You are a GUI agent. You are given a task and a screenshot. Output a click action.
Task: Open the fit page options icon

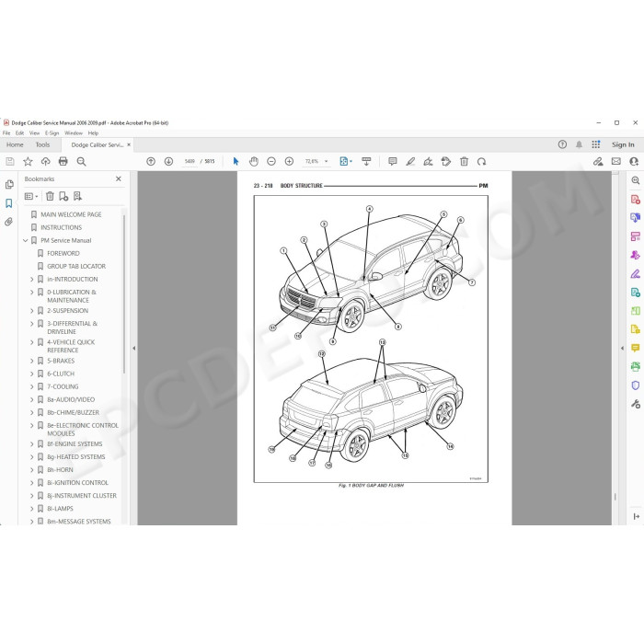coord(346,161)
